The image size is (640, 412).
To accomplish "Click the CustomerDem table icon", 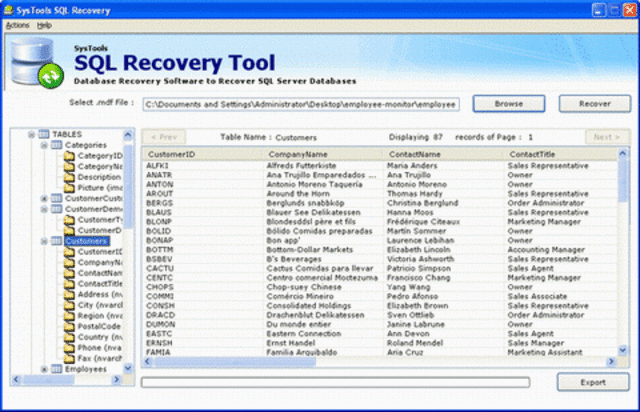I will [x=57, y=209].
